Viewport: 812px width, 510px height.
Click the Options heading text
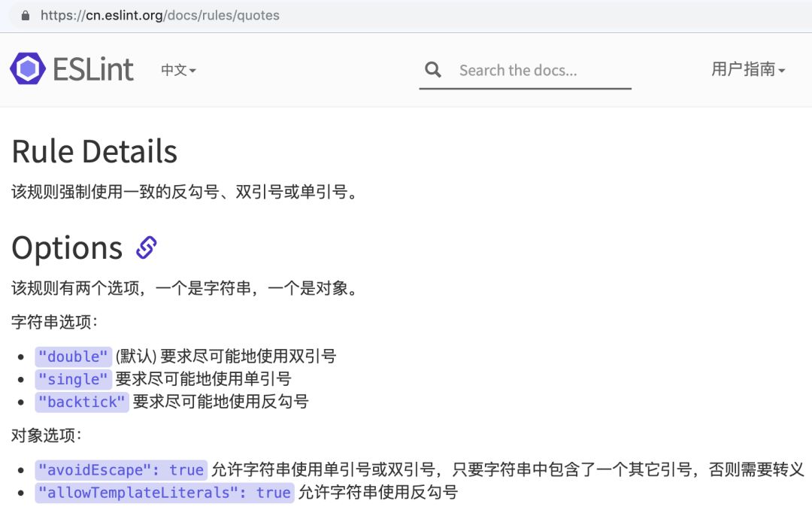pos(68,247)
